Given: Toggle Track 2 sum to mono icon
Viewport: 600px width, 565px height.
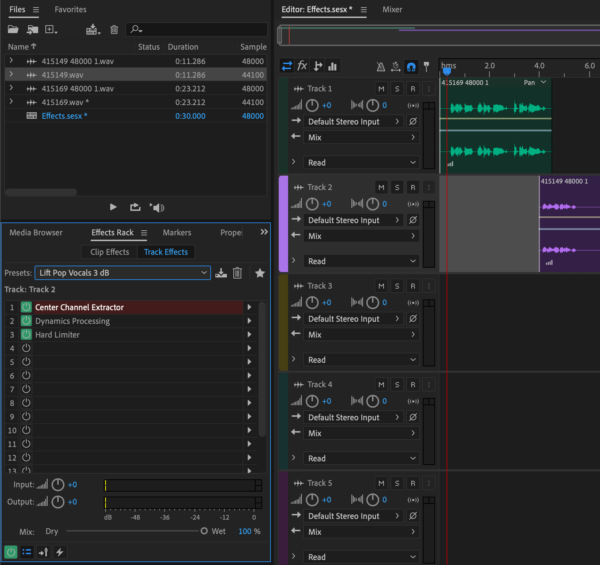Looking at the screenshot, I should [413, 204].
